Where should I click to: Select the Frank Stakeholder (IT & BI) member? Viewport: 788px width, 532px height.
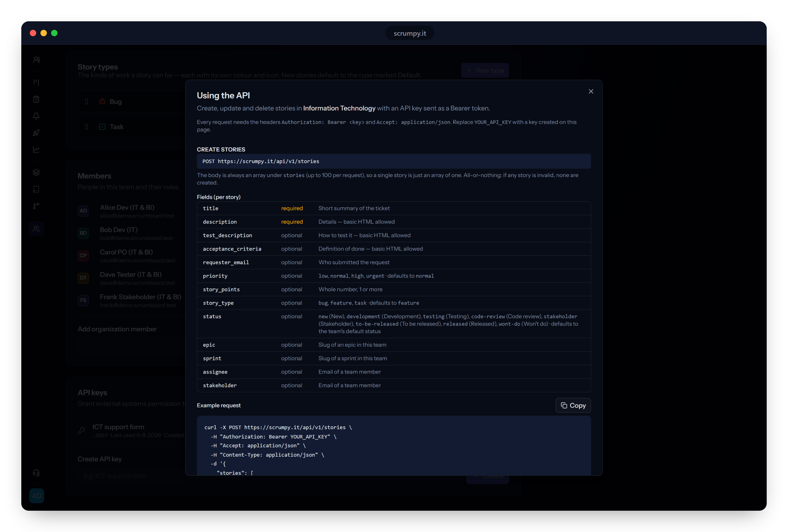[x=141, y=297]
